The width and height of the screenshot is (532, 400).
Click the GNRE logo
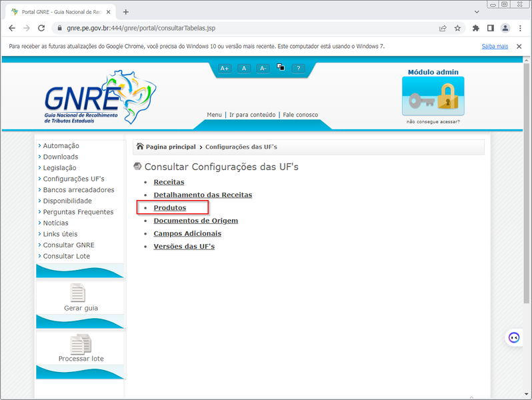point(100,97)
